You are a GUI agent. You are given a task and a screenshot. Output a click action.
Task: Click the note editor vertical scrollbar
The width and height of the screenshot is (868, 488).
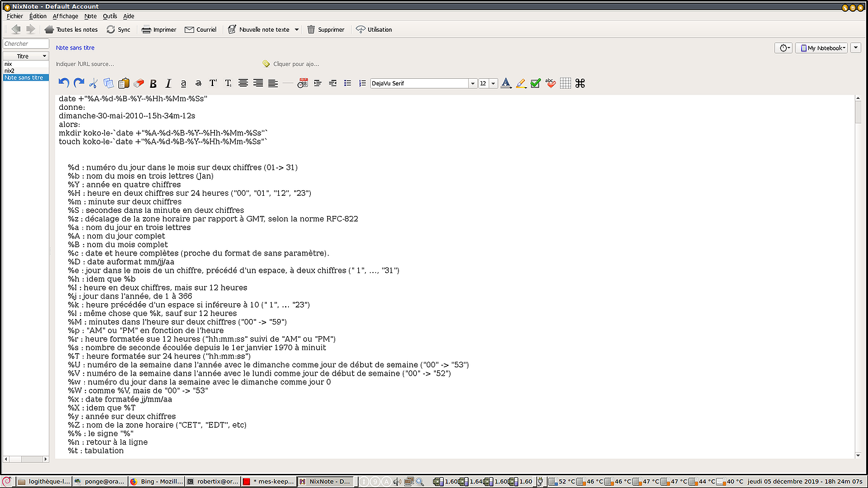click(x=858, y=276)
